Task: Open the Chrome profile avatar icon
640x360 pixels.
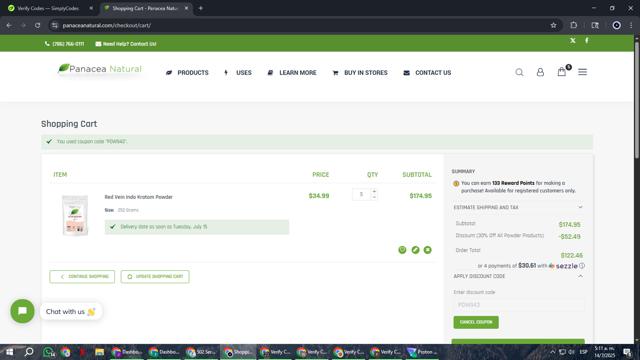Action: [x=616, y=25]
